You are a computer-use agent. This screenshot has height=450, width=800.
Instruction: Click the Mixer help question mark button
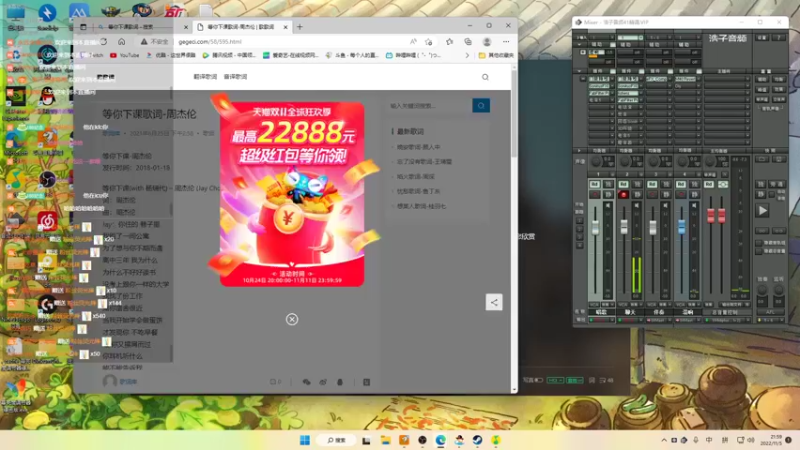pos(779,38)
